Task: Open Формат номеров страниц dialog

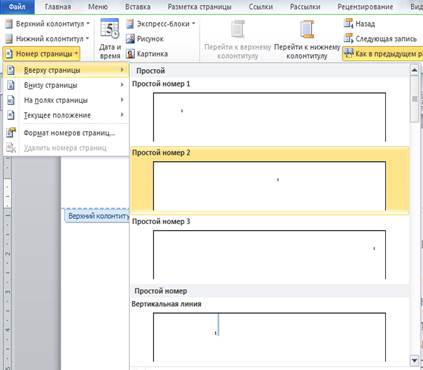Action: (66, 133)
